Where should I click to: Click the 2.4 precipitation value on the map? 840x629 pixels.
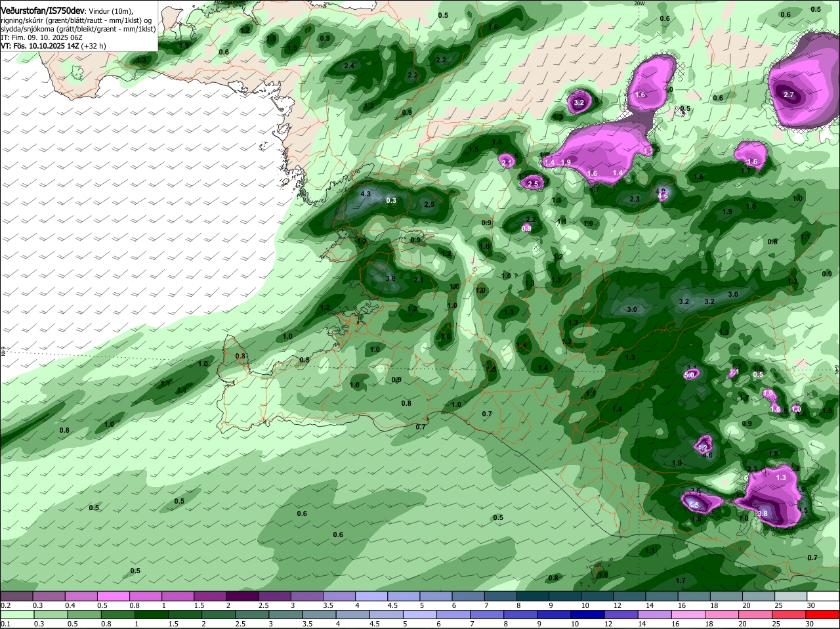(349, 66)
